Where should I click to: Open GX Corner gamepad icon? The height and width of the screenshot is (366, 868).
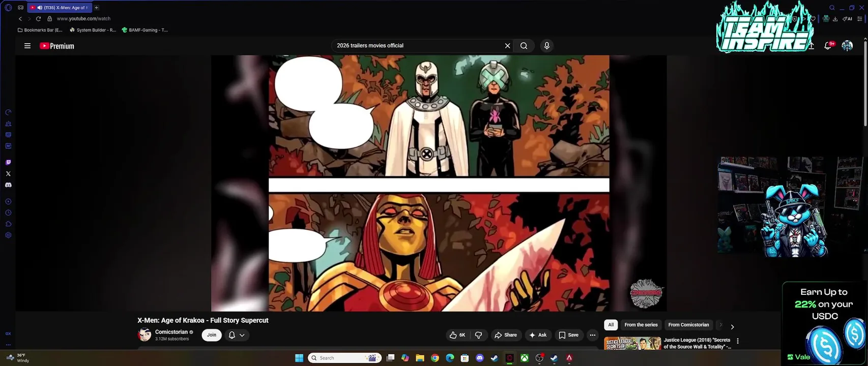point(20,8)
